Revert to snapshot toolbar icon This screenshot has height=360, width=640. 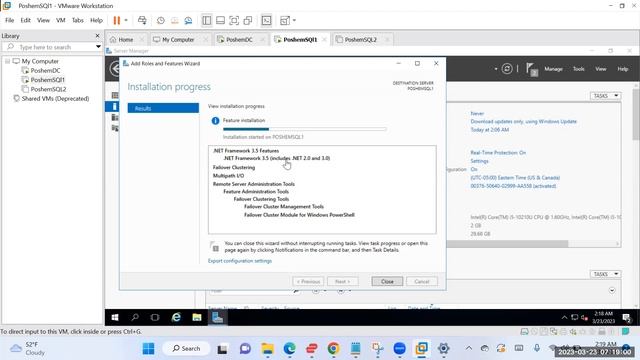pyautogui.click(x=174, y=20)
